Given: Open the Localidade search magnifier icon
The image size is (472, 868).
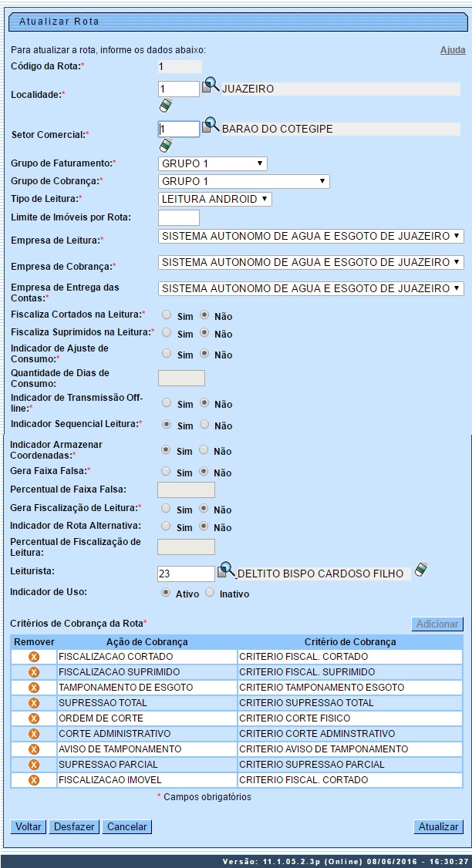Looking at the screenshot, I should (x=211, y=86).
